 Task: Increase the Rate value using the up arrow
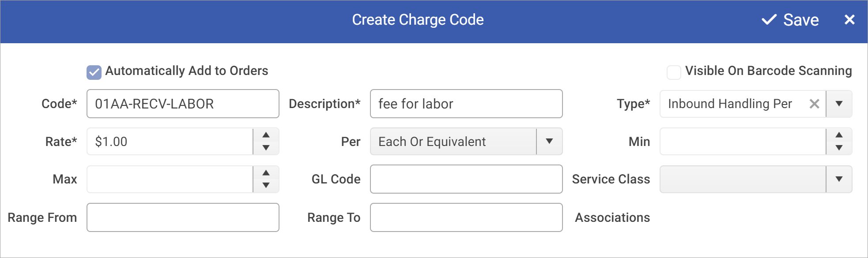(x=266, y=135)
